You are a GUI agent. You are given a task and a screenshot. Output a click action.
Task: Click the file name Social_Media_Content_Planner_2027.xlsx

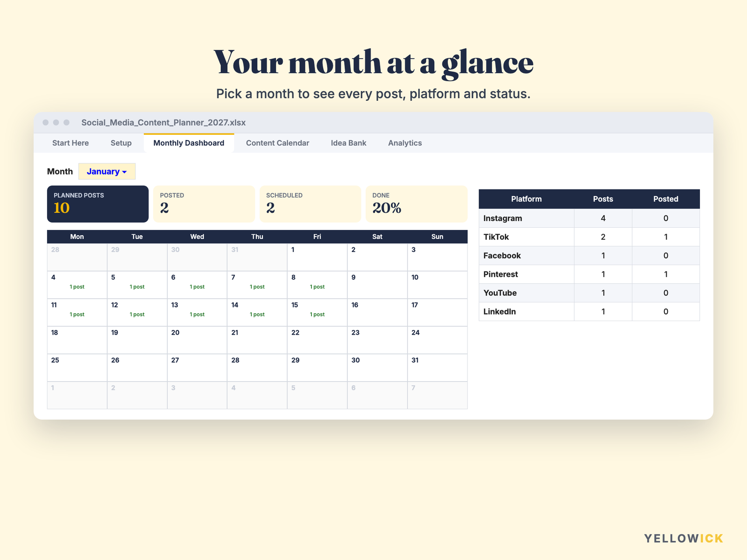[x=163, y=122]
